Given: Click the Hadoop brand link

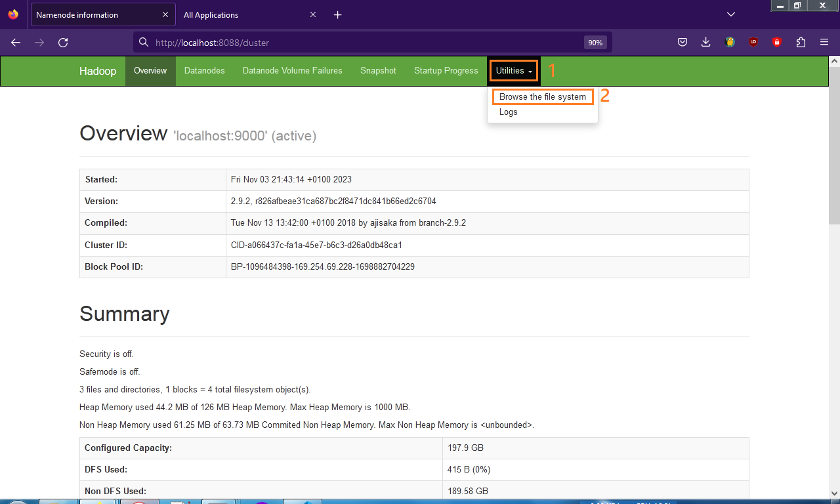Looking at the screenshot, I should 98,71.
